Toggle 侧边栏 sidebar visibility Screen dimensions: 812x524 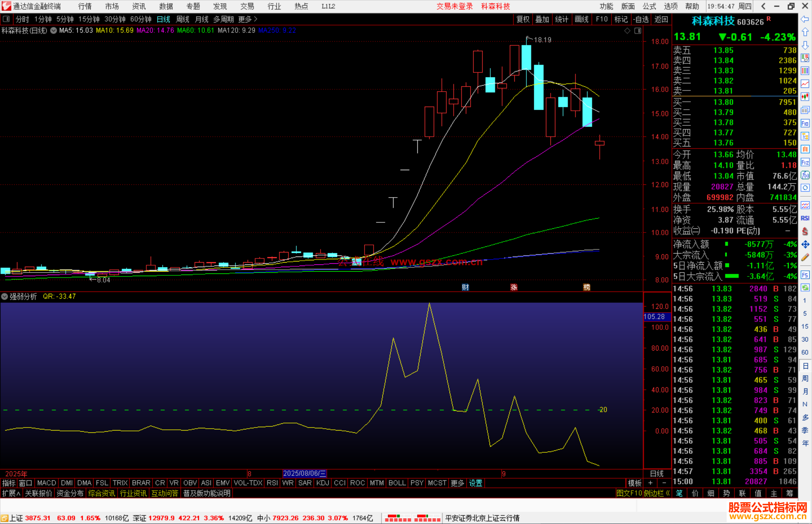[x=657, y=493]
